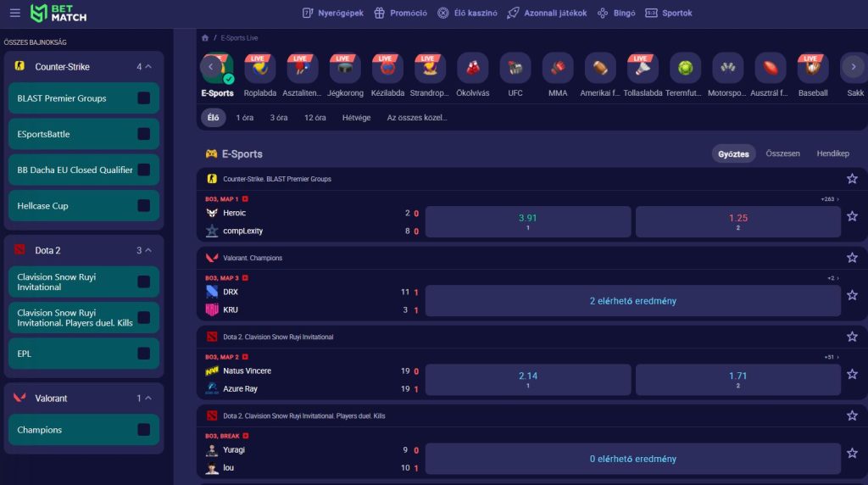868x485 pixels.
Task: Favorite the Natus Vincere vs Azure Ray match
Action: [852, 374]
